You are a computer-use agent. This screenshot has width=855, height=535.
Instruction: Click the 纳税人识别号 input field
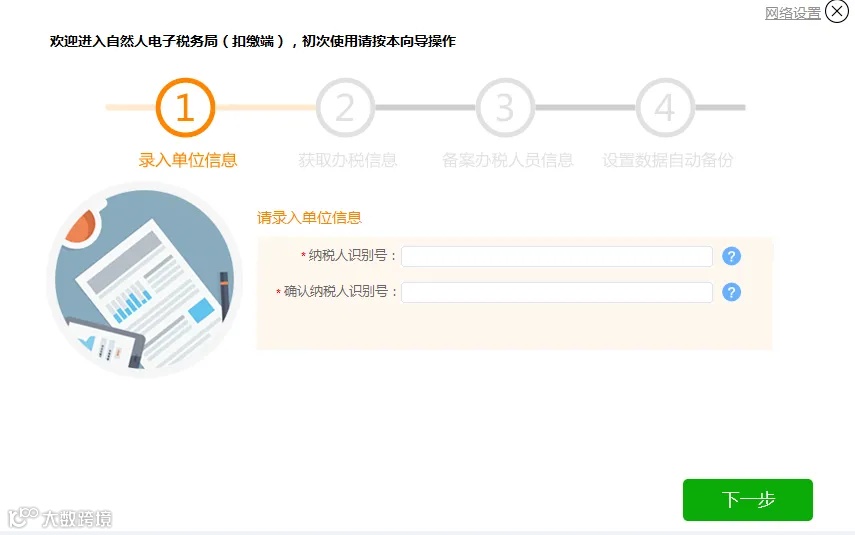pyautogui.click(x=557, y=256)
